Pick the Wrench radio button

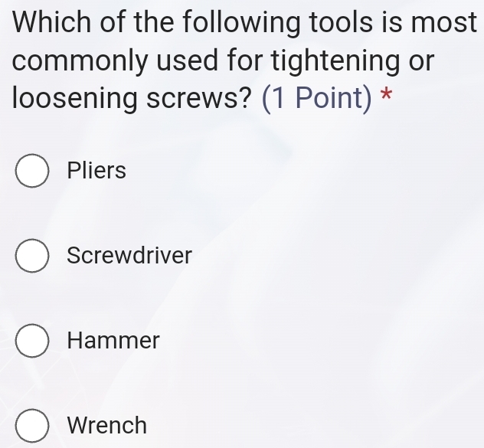pos(32,426)
